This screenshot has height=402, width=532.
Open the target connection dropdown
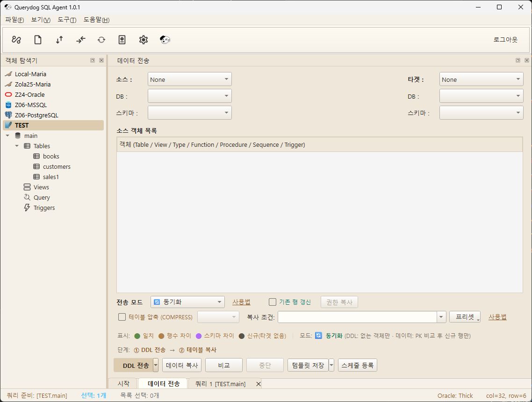[481, 79]
